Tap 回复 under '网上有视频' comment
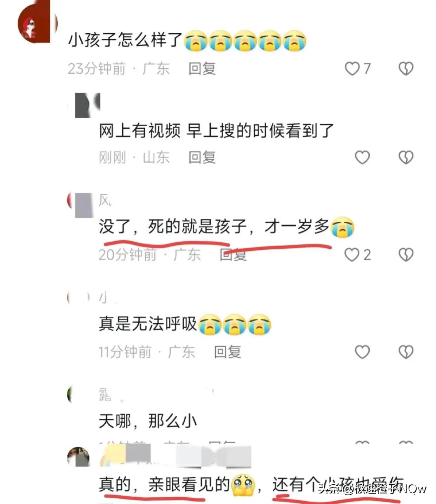This screenshot has height=504, width=436. [x=202, y=157]
